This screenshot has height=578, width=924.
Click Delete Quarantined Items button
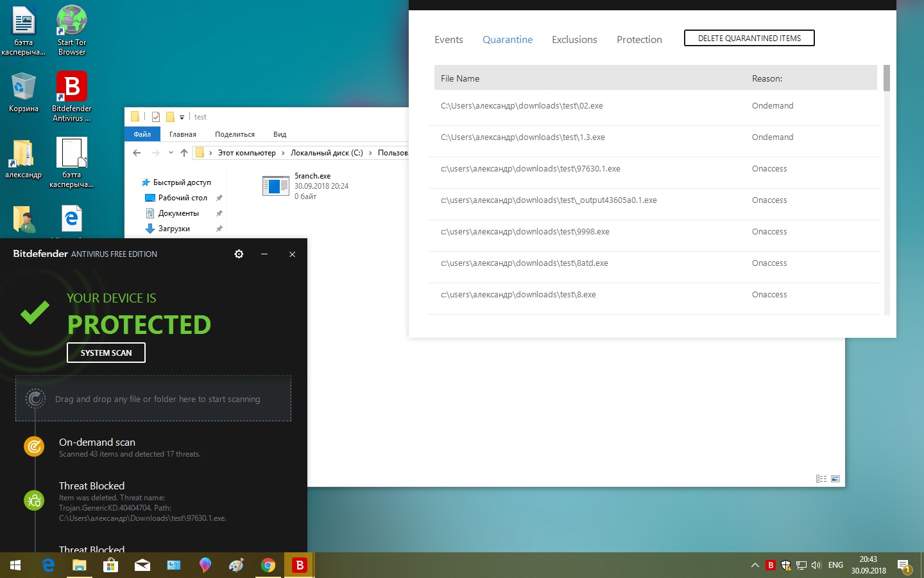click(x=749, y=39)
